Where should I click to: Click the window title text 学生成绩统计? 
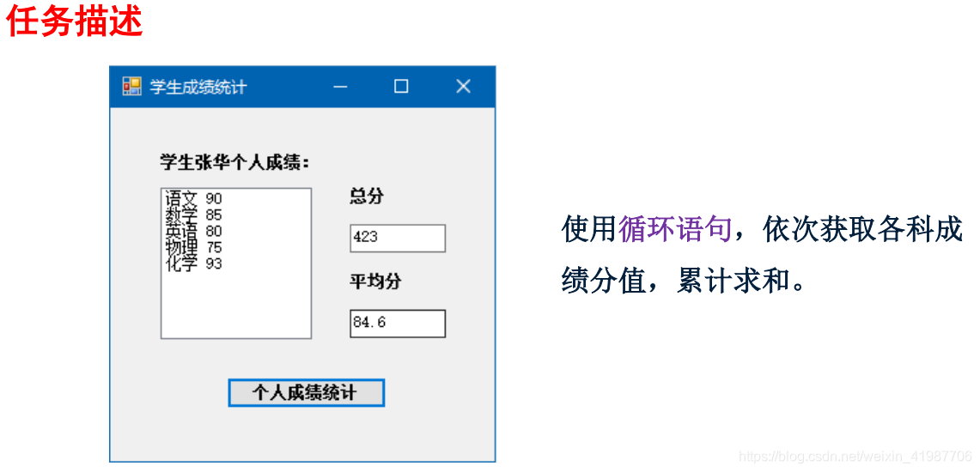click(198, 88)
